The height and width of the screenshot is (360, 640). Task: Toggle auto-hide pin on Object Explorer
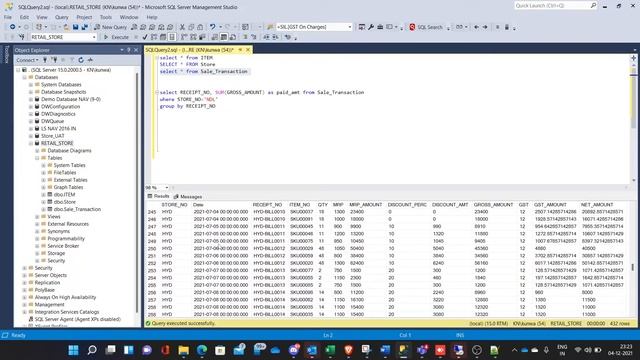(129, 50)
